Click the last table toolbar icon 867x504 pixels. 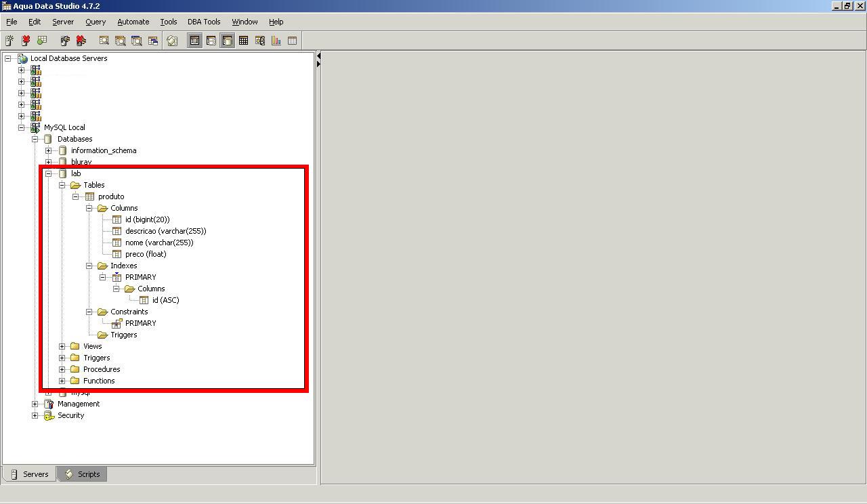293,41
